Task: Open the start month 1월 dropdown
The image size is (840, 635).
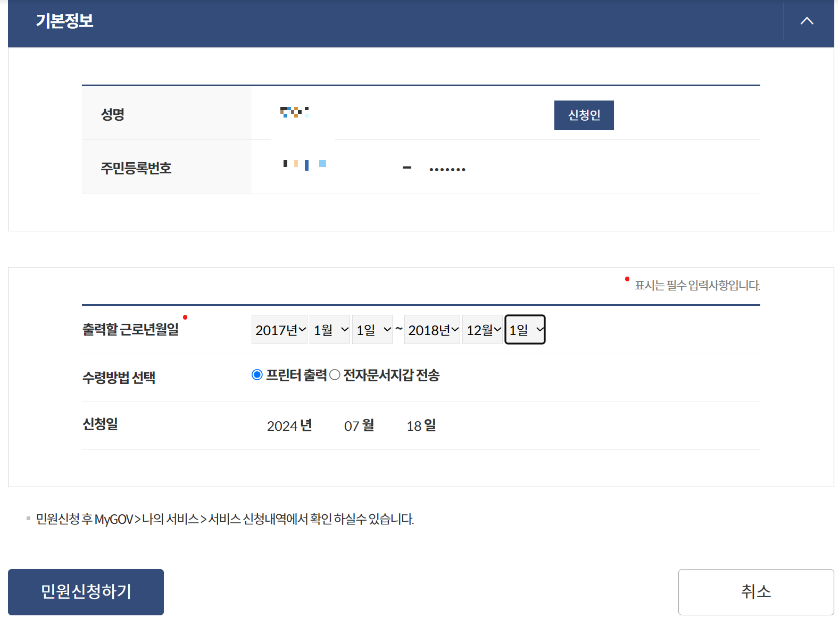Action: click(x=330, y=330)
